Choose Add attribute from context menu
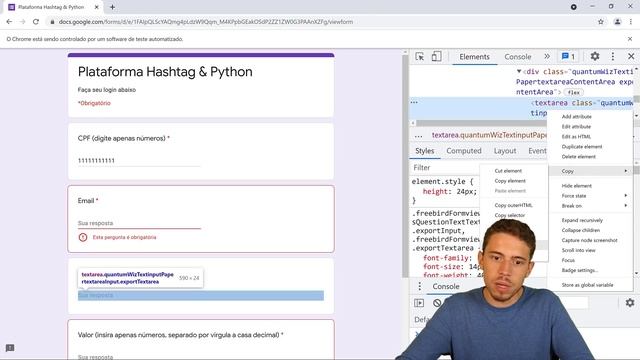This screenshot has height=360, width=640. pyautogui.click(x=576, y=117)
